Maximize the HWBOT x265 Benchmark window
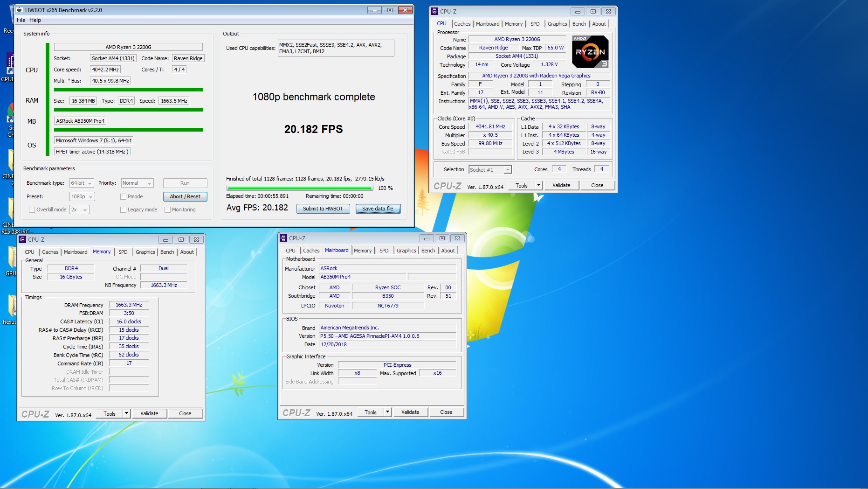 [390, 10]
